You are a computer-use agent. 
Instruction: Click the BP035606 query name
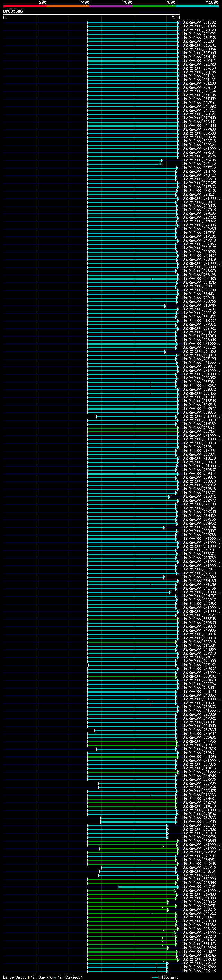coord(13,11)
